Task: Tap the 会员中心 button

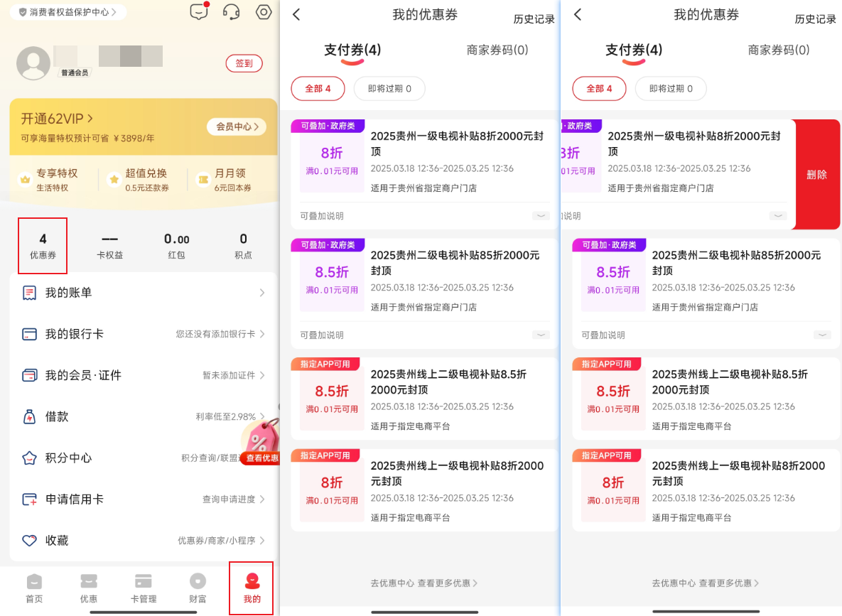Action: point(237,126)
